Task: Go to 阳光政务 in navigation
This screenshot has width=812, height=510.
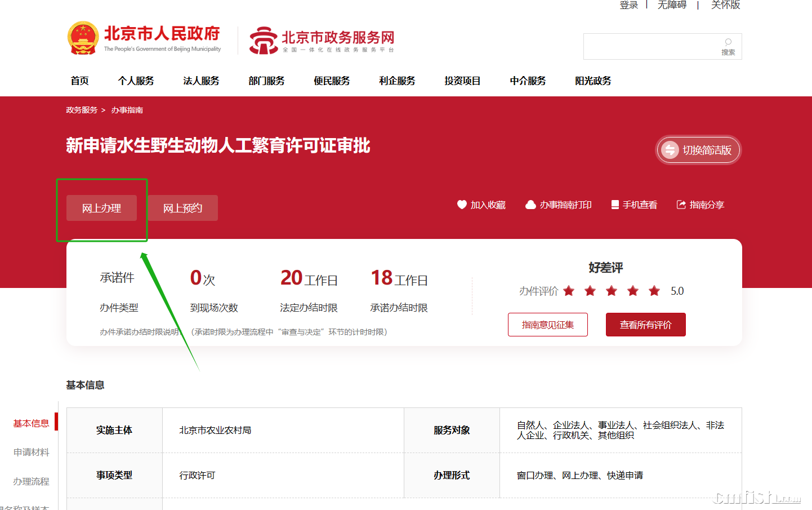Action: (593, 81)
